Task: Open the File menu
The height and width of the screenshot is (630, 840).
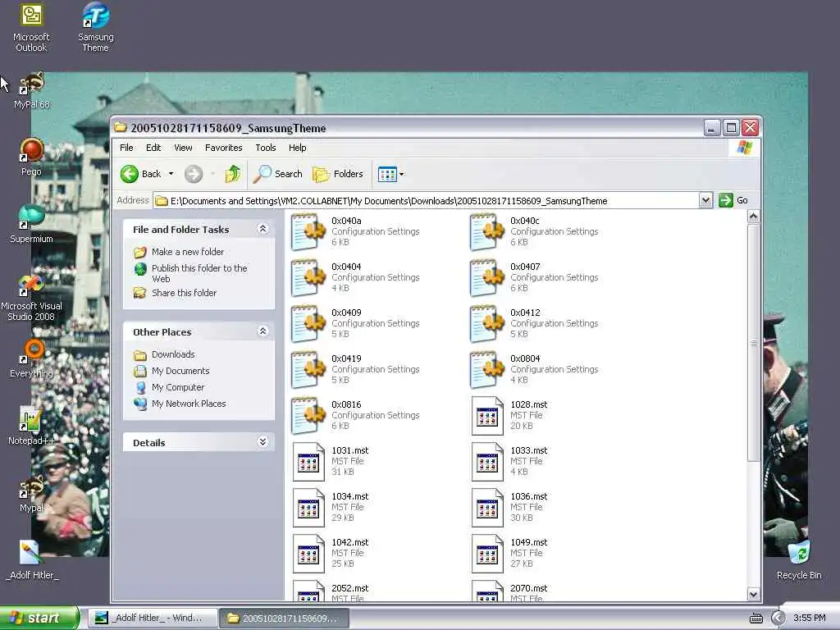Action: [x=126, y=148]
